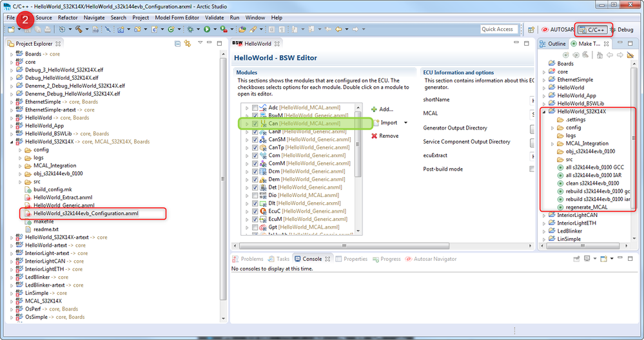644x340 pixels.
Task: Click the Open Console icon in Console view
Action: pos(604,259)
